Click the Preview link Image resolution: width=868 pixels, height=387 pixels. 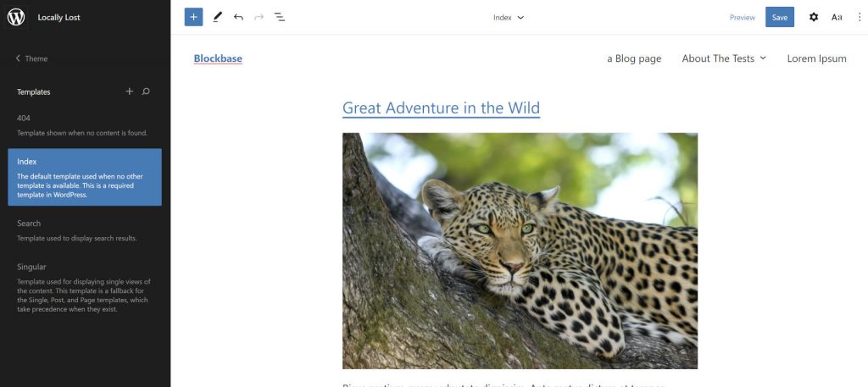tap(742, 17)
